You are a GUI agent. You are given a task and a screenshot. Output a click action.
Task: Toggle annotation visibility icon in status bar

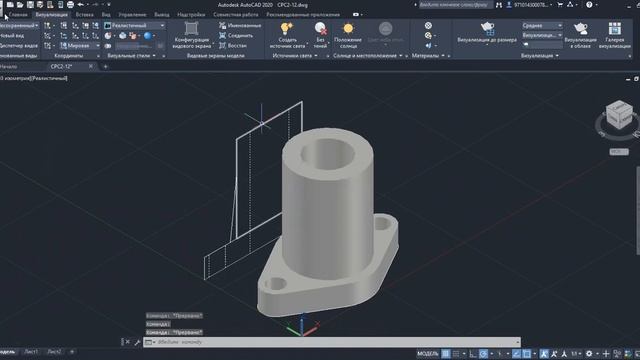544,353
